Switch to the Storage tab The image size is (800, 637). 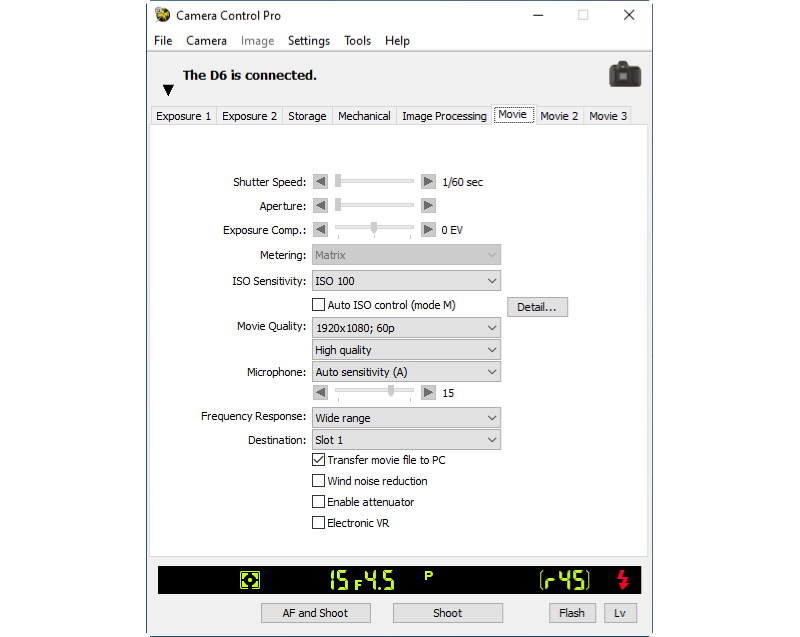307,116
